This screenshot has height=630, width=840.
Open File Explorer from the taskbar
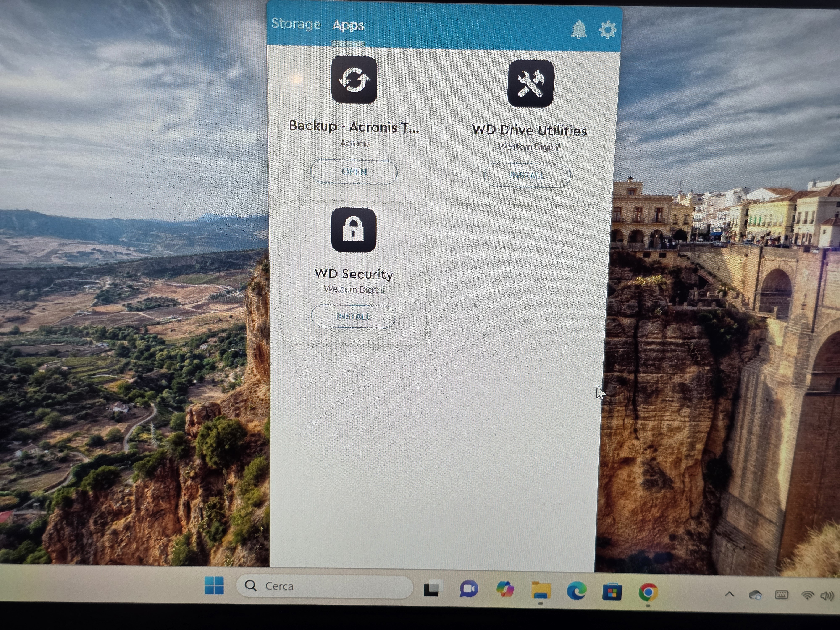540,591
